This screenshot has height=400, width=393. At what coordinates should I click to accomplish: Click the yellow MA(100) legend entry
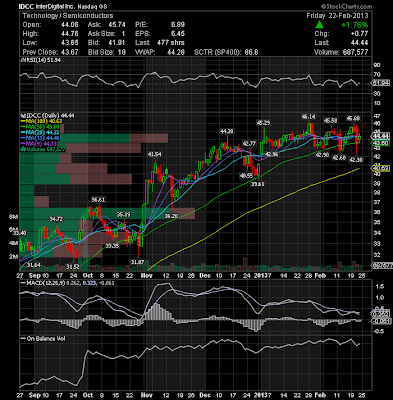click(x=41, y=121)
